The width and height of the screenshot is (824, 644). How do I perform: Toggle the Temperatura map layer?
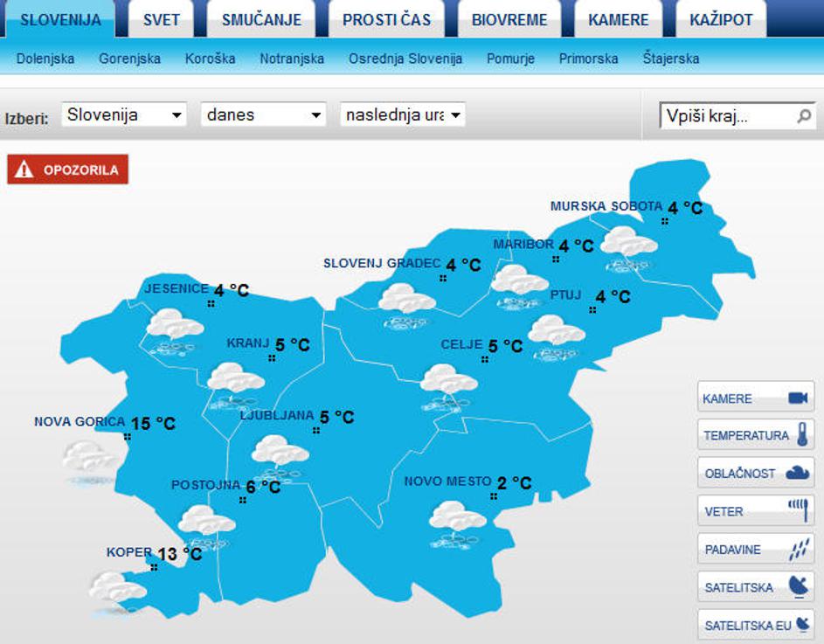tap(756, 435)
